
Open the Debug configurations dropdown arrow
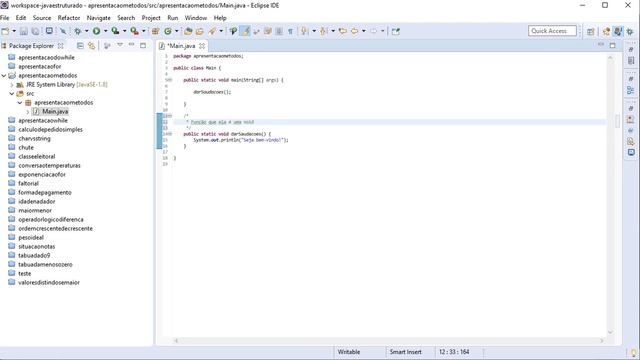tap(87, 31)
